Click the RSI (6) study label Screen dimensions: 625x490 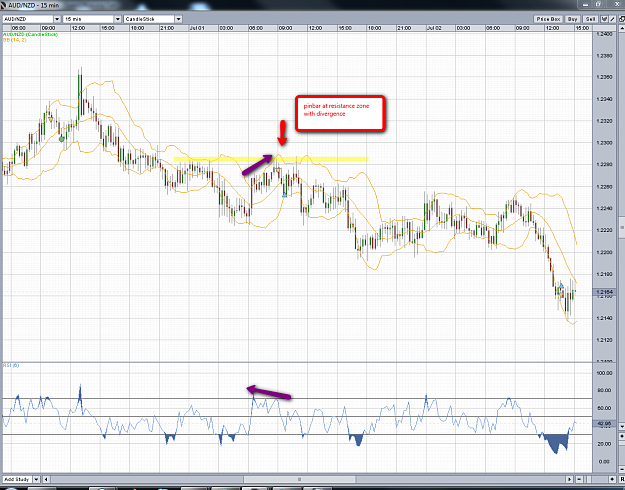click(11, 365)
